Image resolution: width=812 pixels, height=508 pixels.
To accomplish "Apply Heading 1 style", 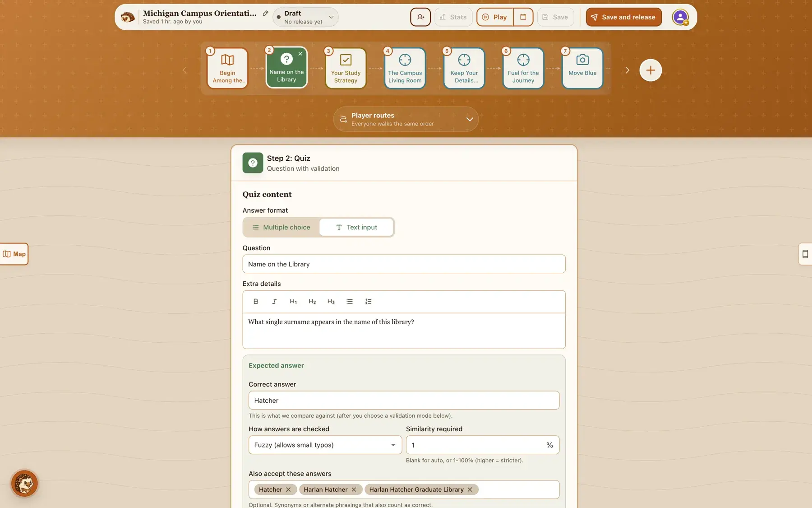I will [x=293, y=302].
